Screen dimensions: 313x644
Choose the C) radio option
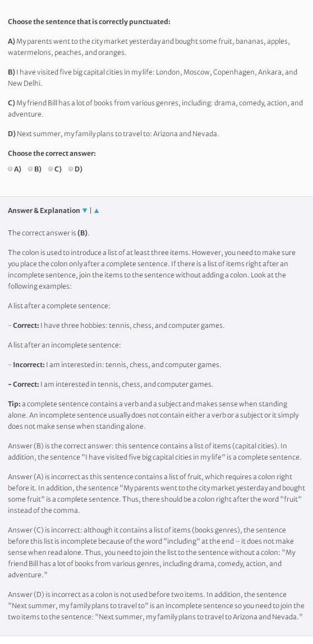coord(50,169)
